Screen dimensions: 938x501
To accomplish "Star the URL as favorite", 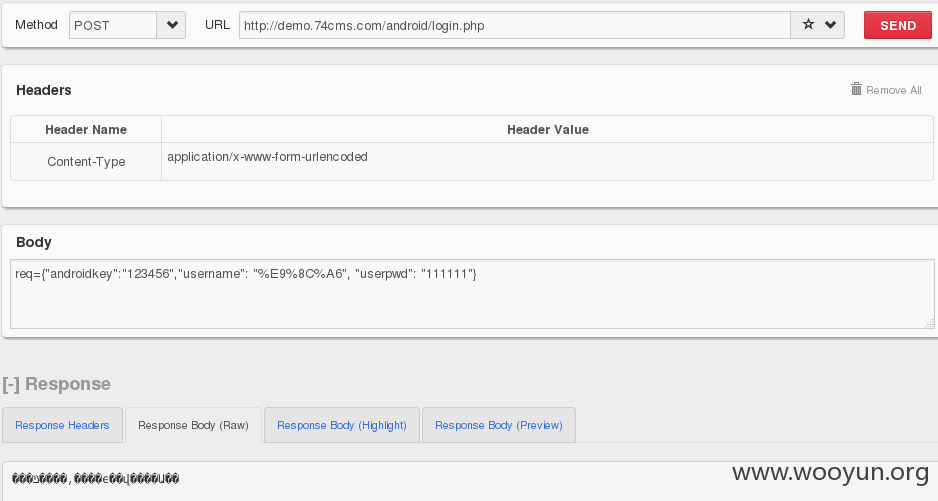I will pos(808,25).
